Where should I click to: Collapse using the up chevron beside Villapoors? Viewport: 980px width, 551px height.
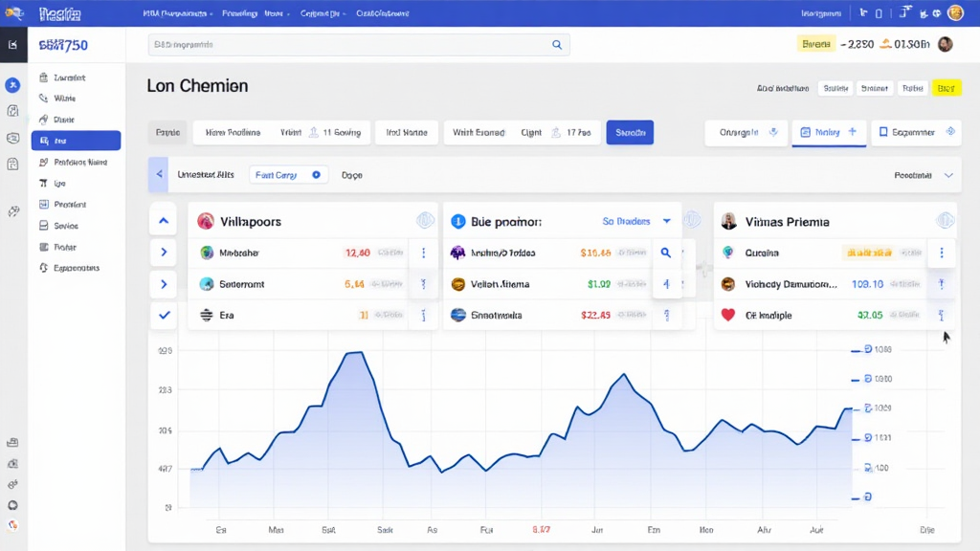coord(164,221)
